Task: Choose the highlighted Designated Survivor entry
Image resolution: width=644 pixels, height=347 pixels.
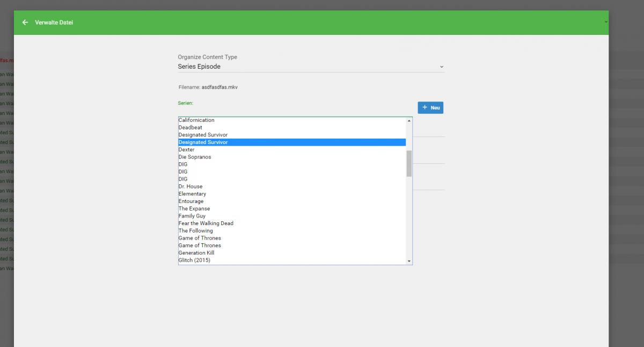Action: coord(292,142)
